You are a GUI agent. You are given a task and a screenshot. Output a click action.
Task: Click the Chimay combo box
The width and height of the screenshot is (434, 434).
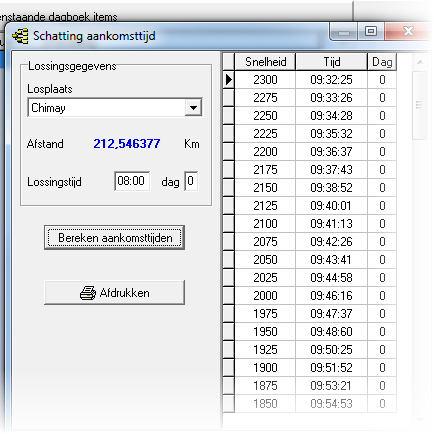pos(115,108)
